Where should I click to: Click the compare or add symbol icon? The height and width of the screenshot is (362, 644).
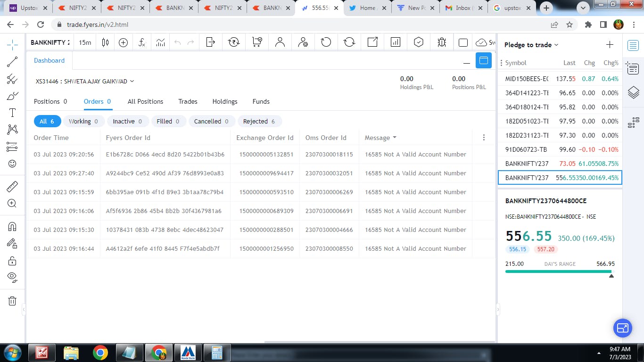tap(123, 42)
